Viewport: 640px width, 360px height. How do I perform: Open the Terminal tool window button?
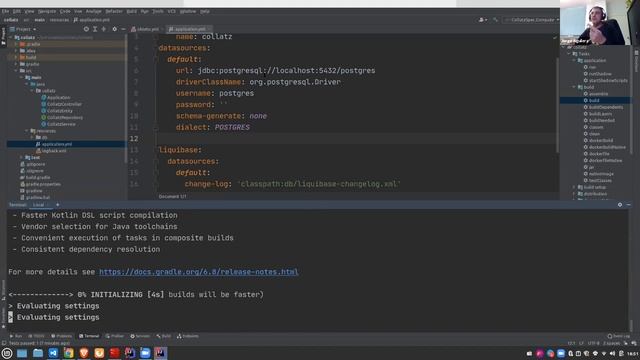point(89,336)
